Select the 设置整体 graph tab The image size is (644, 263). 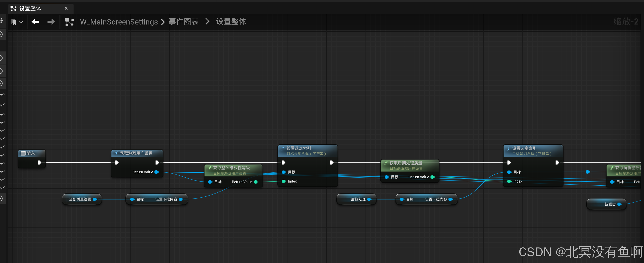coord(30,9)
